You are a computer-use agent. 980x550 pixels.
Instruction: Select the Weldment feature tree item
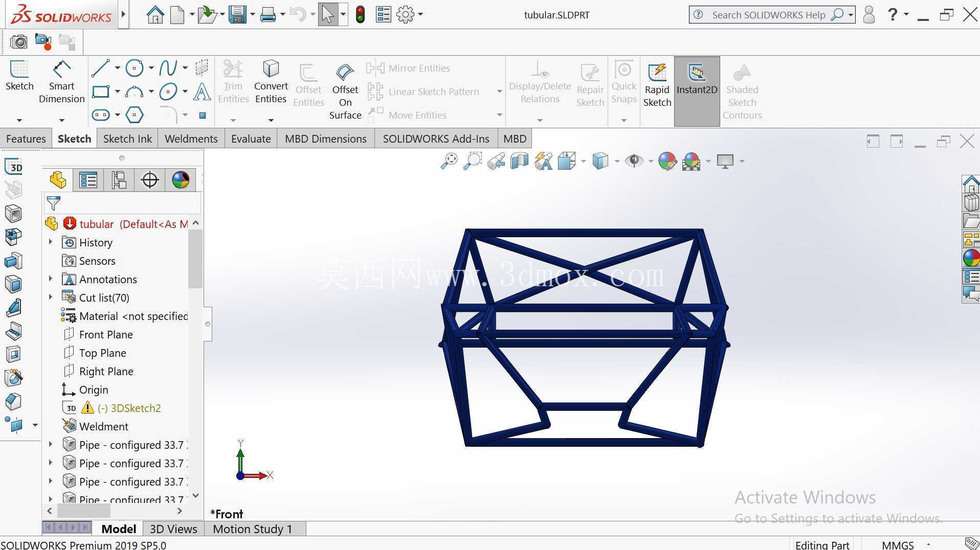[x=103, y=426]
